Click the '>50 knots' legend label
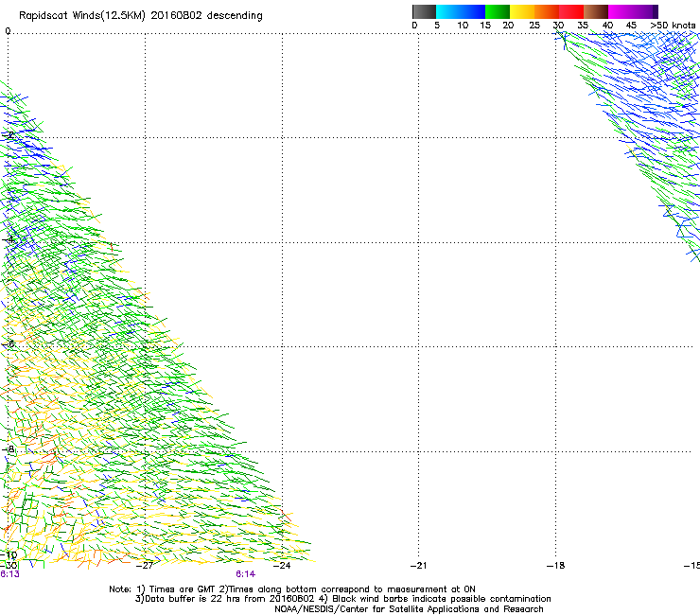Image resolution: width=700 pixels, height=615 pixels. click(x=673, y=26)
